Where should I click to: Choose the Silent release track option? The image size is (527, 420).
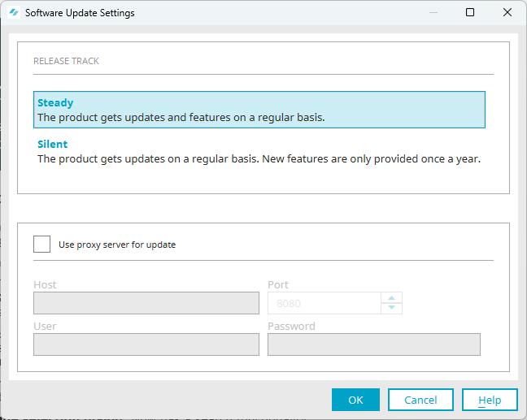259,151
